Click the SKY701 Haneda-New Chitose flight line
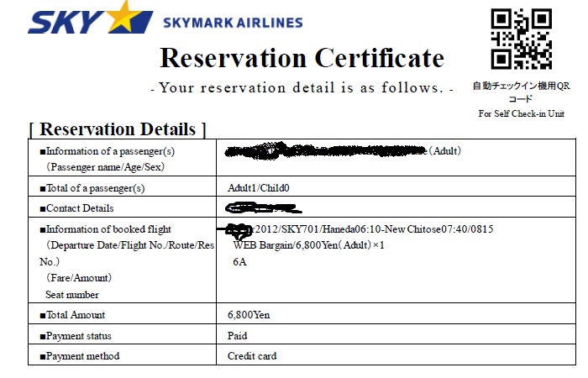Image resolution: width=588 pixels, height=378 pixels. coord(360,229)
